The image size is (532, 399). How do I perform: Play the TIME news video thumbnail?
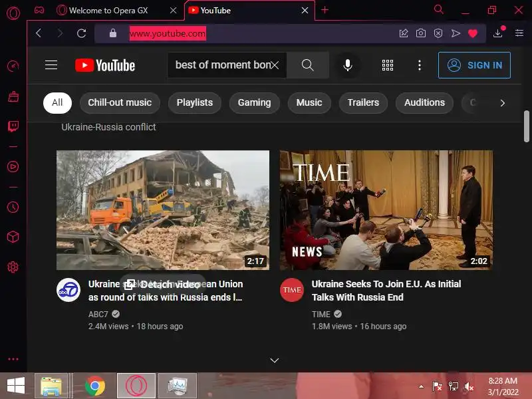pyautogui.click(x=386, y=210)
